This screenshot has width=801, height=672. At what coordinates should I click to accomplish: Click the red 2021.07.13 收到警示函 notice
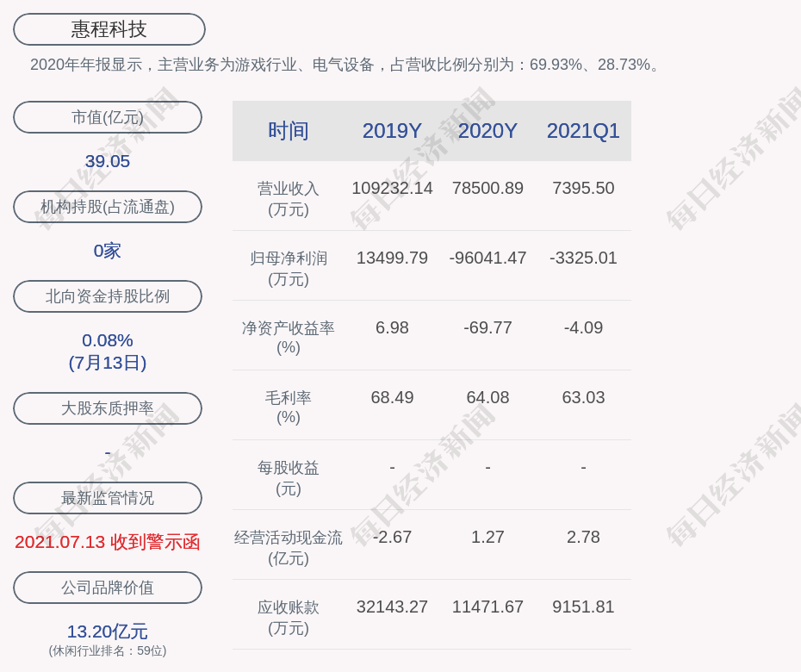[x=108, y=542]
